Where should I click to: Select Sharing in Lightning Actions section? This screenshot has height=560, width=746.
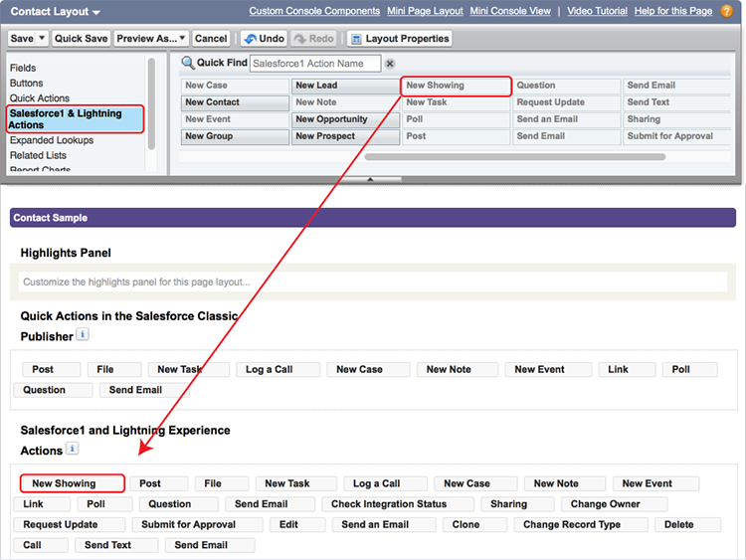(x=517, y=504)
